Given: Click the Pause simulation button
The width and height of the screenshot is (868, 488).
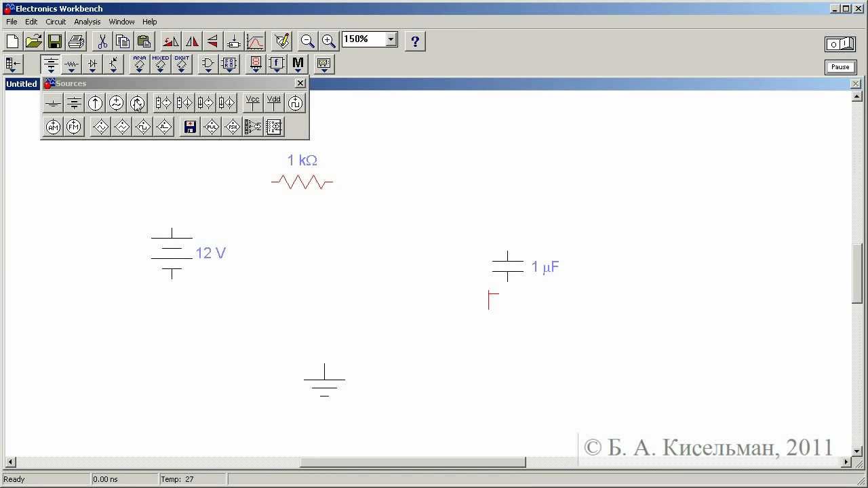Looking at the screenshot, I should (x=840, y=66).
